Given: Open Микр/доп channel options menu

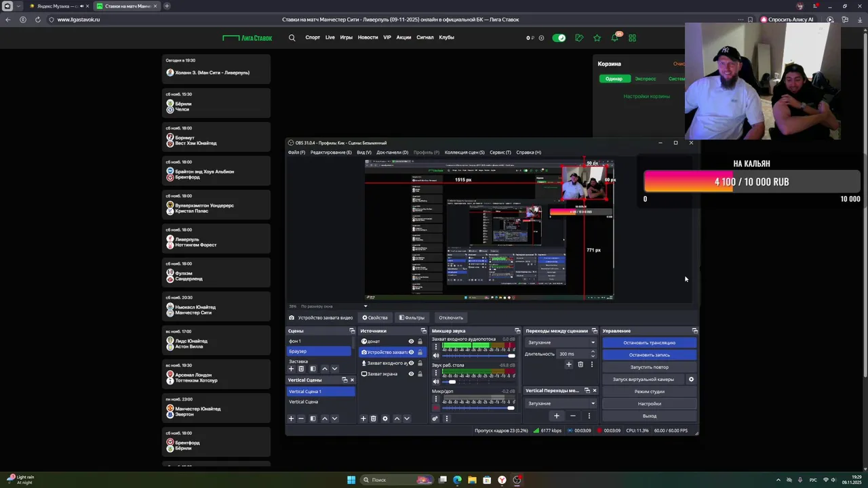Looking at the screenshot, I should pos(436,399).
